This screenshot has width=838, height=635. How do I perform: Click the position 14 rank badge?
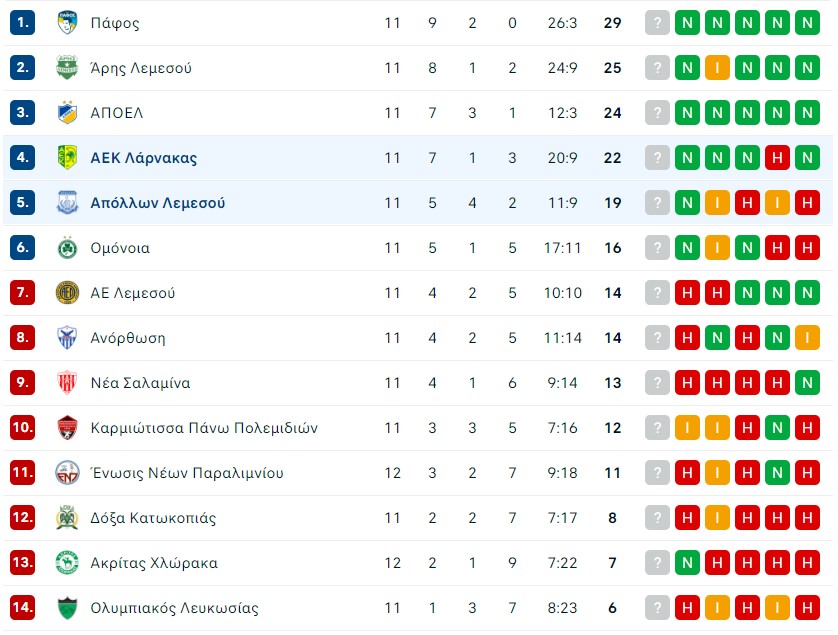pyautogui.click(x=22, y=608)
